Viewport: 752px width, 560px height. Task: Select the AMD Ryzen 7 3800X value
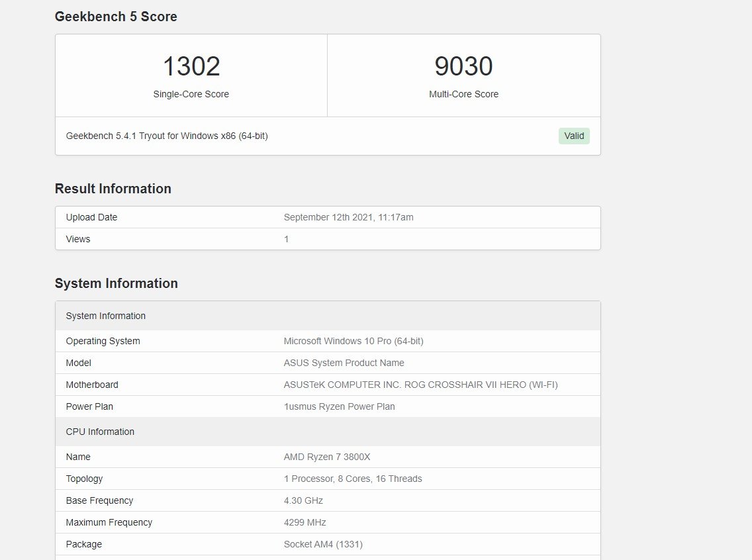point(327,457)
